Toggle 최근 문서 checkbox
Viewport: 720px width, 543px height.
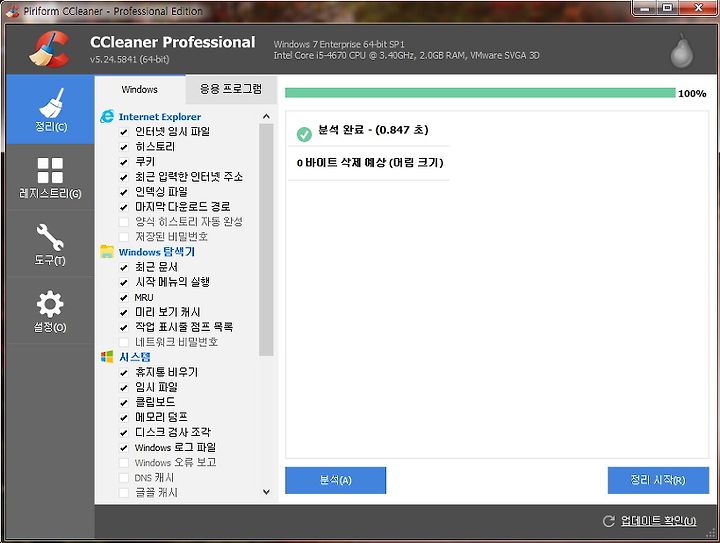(x=124, y=267)
